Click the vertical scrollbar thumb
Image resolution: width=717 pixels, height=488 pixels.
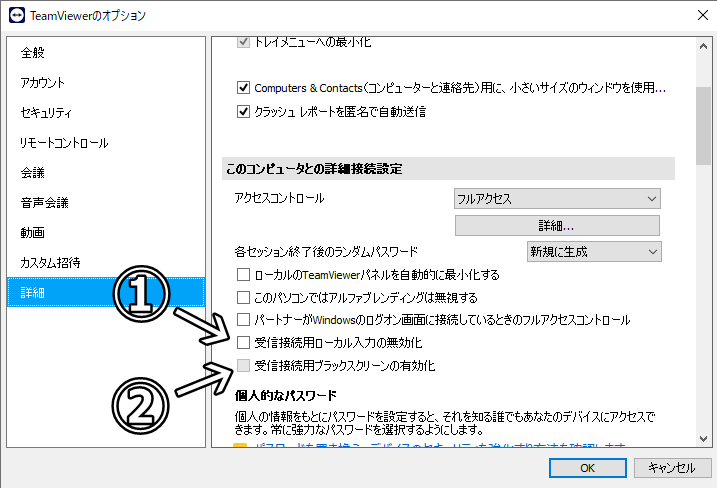click(703, 125)
